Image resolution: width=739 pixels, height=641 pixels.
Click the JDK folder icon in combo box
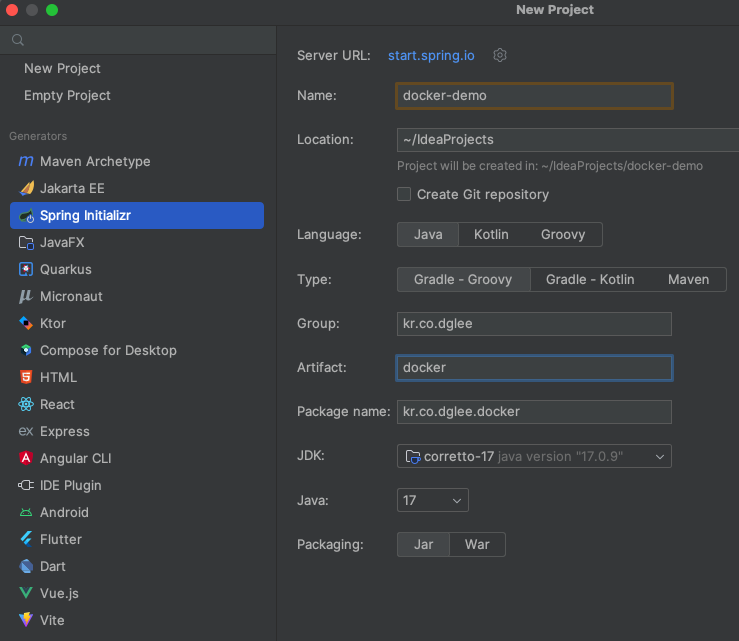click(413, 456)
